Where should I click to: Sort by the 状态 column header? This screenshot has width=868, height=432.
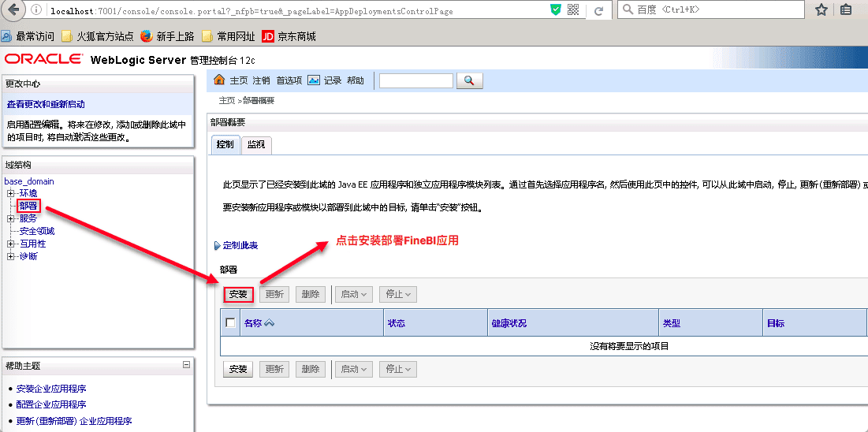coord(397,323)
